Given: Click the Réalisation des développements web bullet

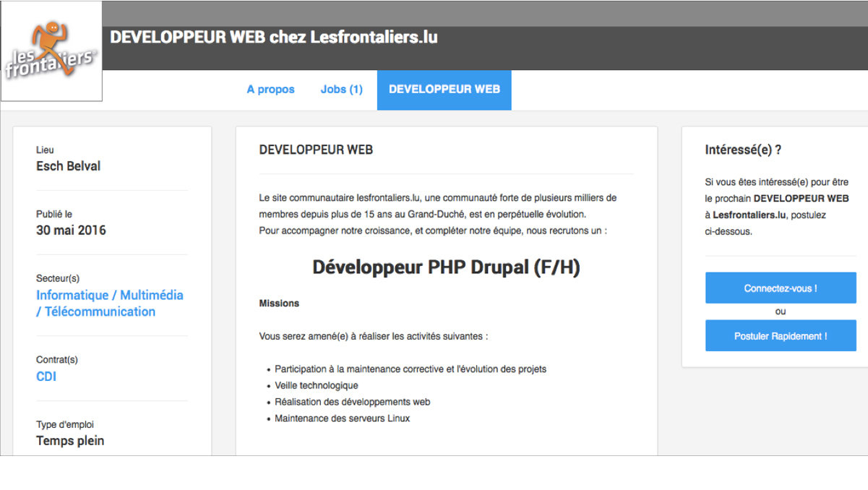Looking at the screenshot, I should (353, 402).
